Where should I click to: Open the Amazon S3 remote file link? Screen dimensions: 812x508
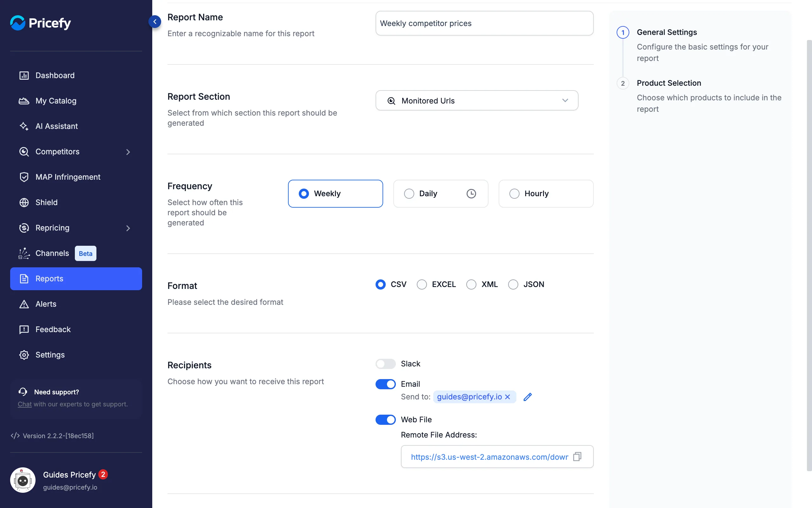coord(489,457)
